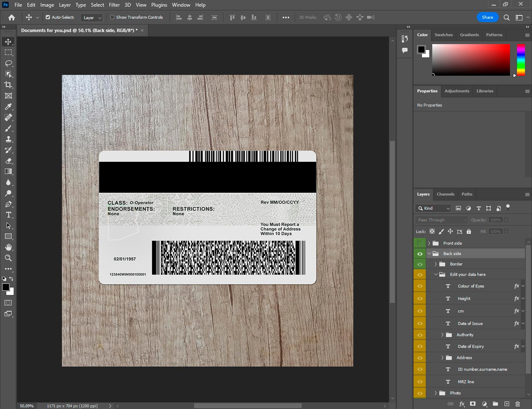Pick the Eyedropper tool
532x409 pixels.
[8, 107]
